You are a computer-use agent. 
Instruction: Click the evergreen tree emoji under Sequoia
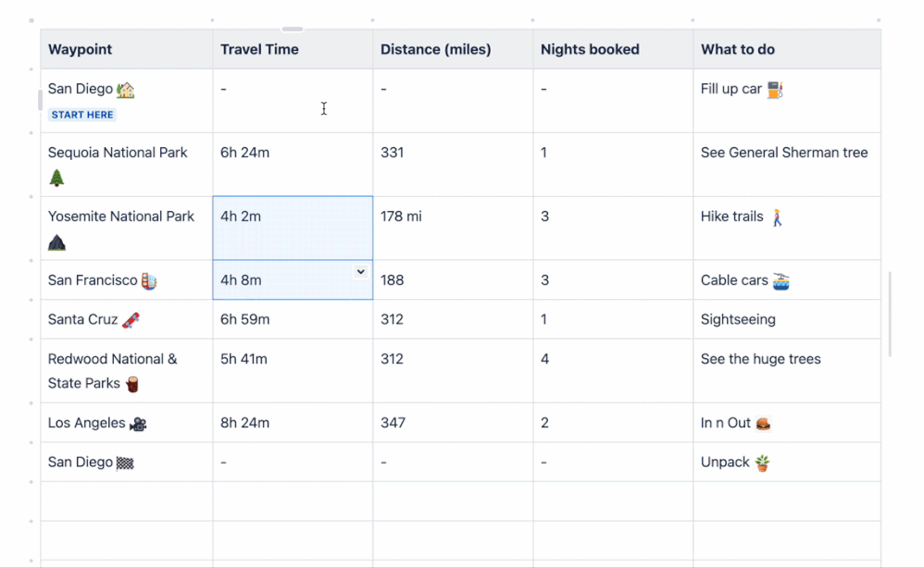point(57,178)
